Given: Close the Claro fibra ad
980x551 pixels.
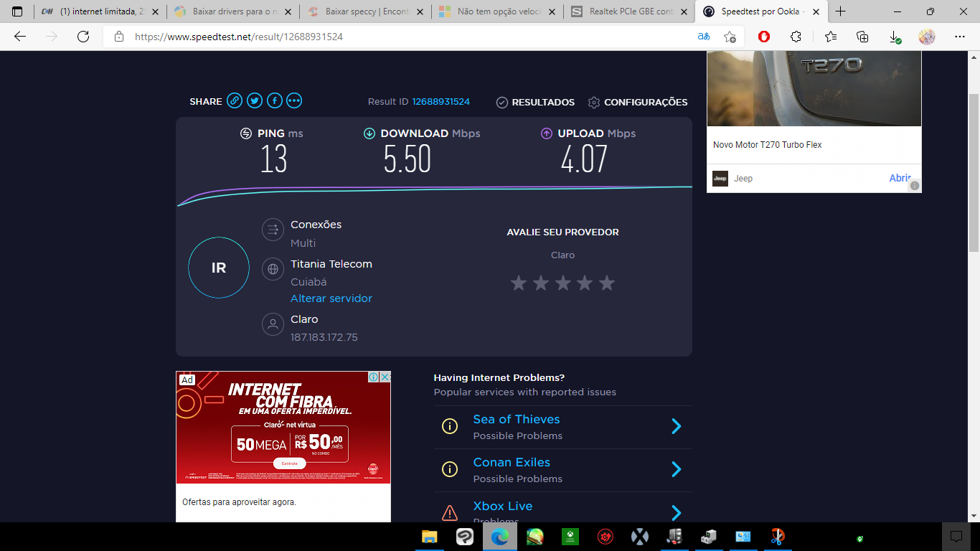Looking at the screenshot, I should 385,377.
